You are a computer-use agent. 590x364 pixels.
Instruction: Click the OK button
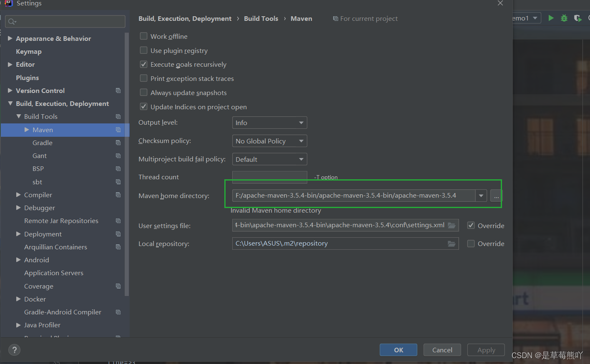coord(398,350)
